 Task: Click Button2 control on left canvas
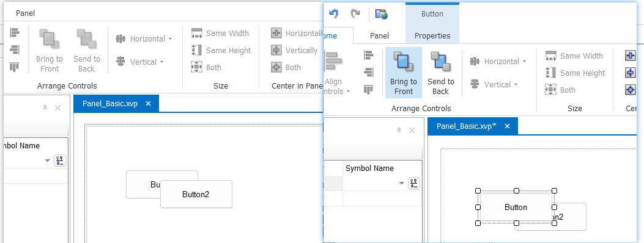196,194
